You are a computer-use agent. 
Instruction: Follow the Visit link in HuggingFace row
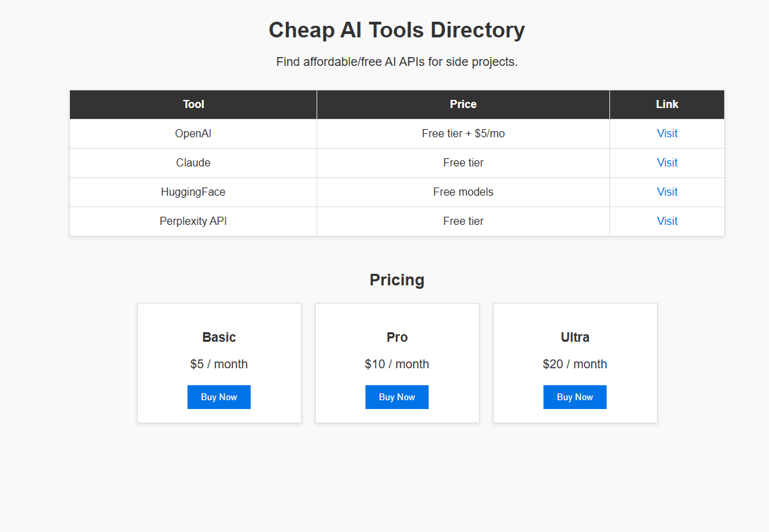click(667, 192)
